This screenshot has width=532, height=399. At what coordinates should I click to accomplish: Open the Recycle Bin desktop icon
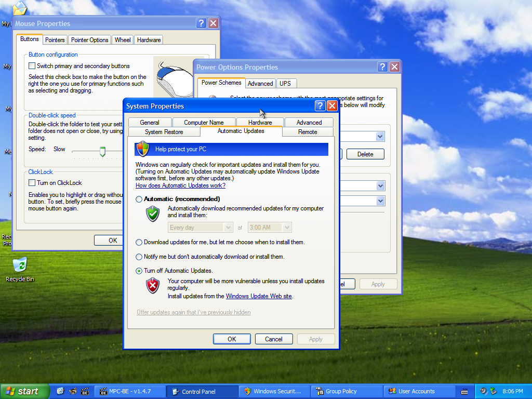[x=20, y=266]
